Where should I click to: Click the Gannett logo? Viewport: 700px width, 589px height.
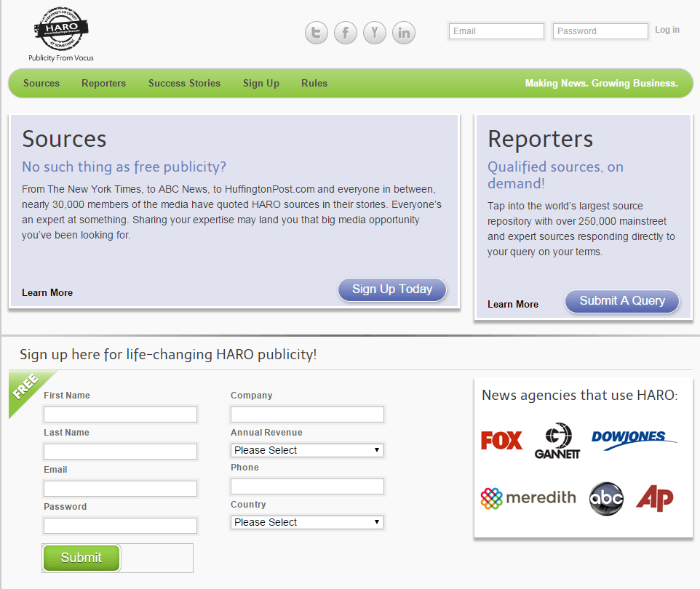[557, 441]
